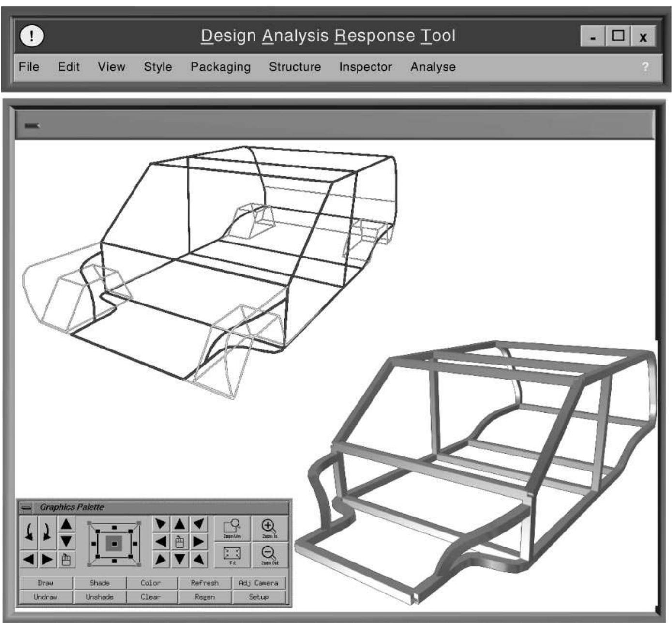This screenshot has height=623, width=672.
Task: Click the Zoom In magnifier
Action: [x=269, y=529]
